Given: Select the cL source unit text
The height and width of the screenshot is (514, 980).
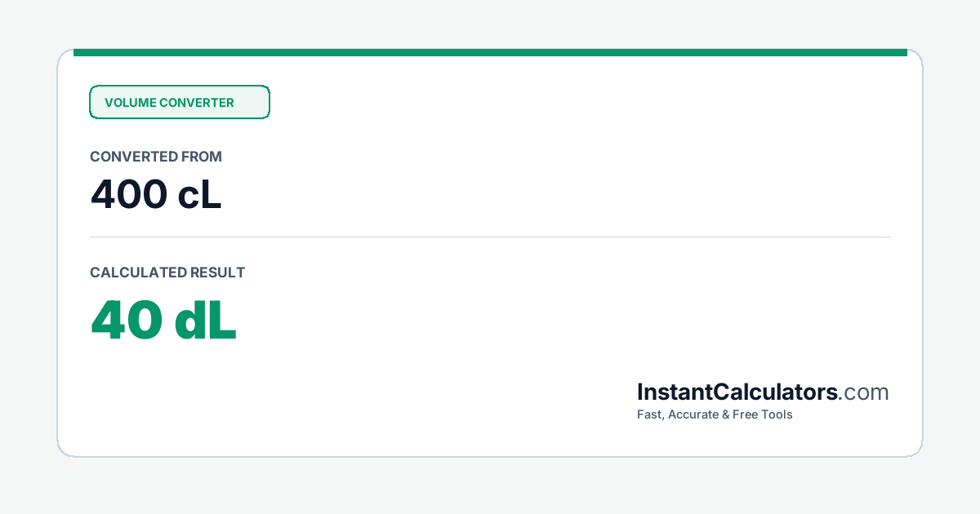Looking at the screenshot, I should click(200, 194).
